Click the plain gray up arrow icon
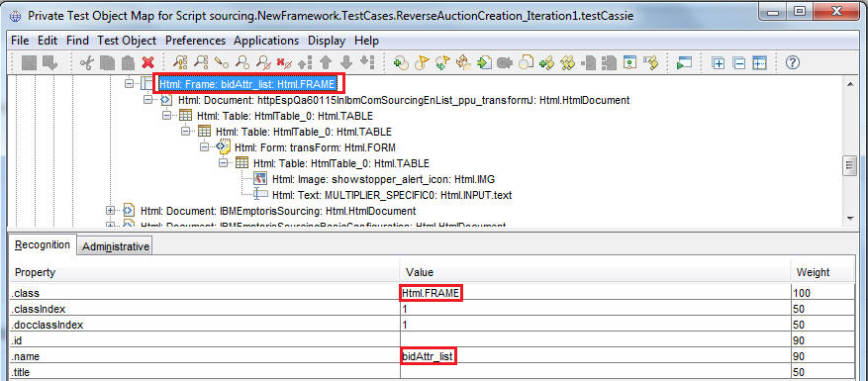 (x=326, y=62)
